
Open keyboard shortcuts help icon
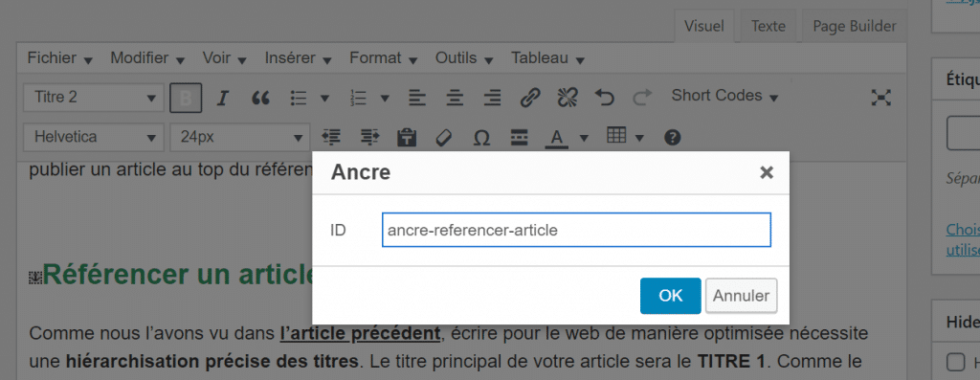coord(673,137)
